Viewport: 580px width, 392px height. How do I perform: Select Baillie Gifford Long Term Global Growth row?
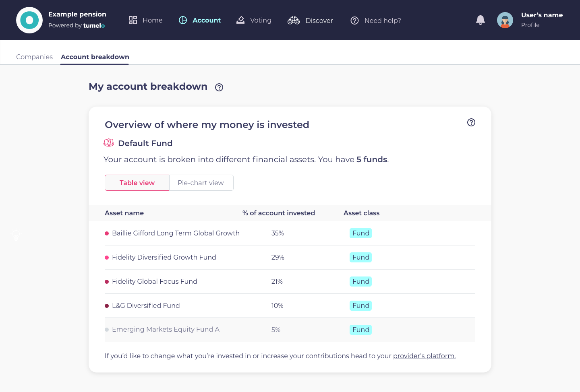coord(290,233)
